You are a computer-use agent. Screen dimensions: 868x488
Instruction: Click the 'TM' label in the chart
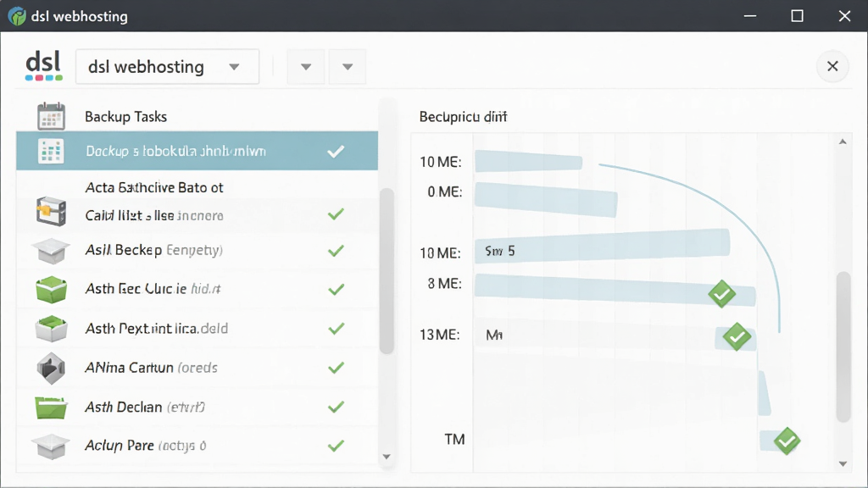click(454, 440)
